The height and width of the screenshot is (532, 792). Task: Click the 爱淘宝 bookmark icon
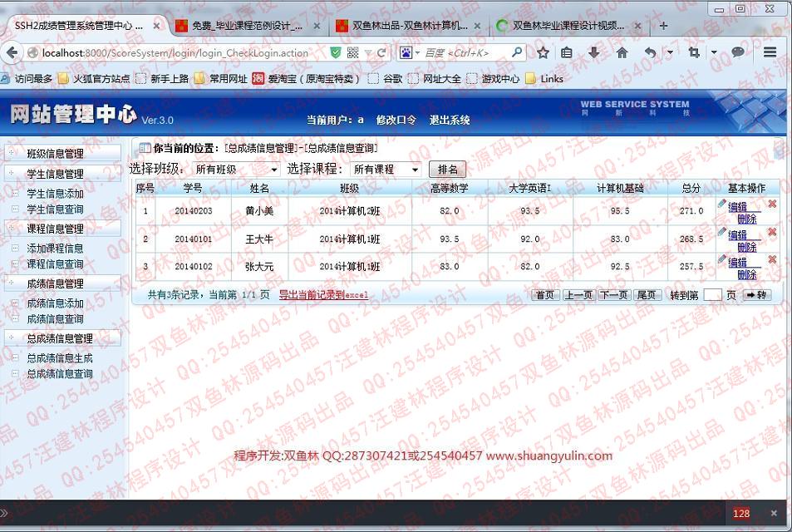point(258,78)
